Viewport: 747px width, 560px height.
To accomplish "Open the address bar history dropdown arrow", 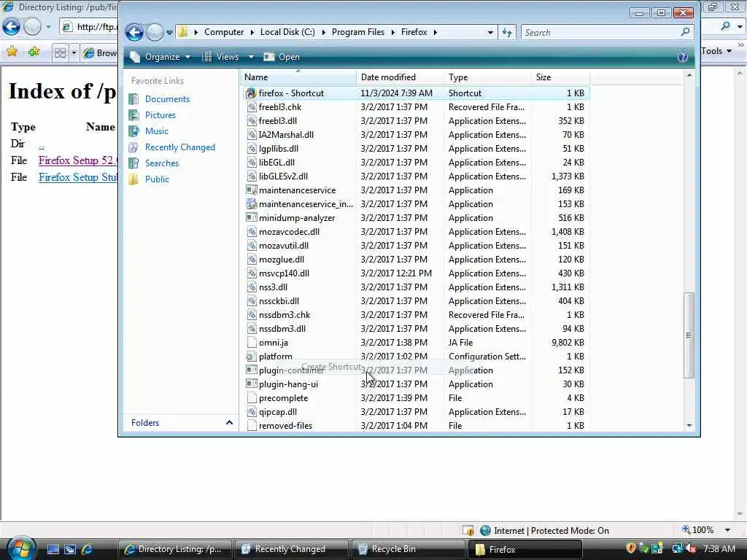I will click(x=490, y=32).
